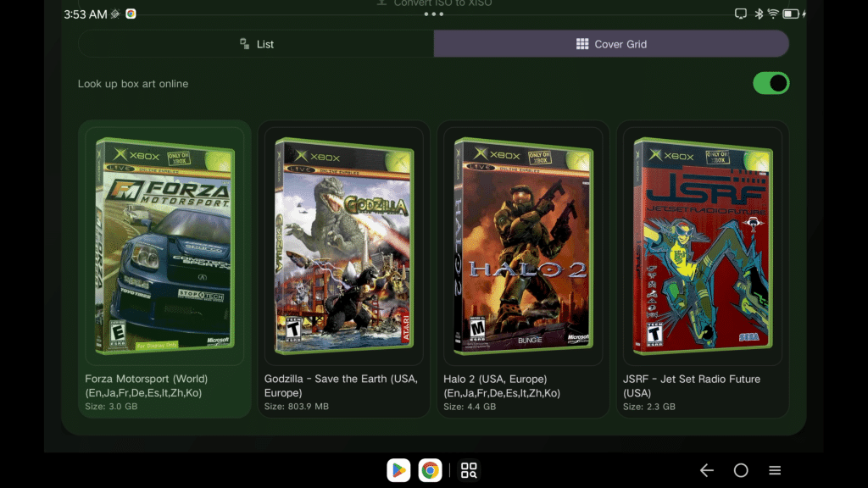Click the Wi-Fi status bar icon
868x488 pixels.
773,14
